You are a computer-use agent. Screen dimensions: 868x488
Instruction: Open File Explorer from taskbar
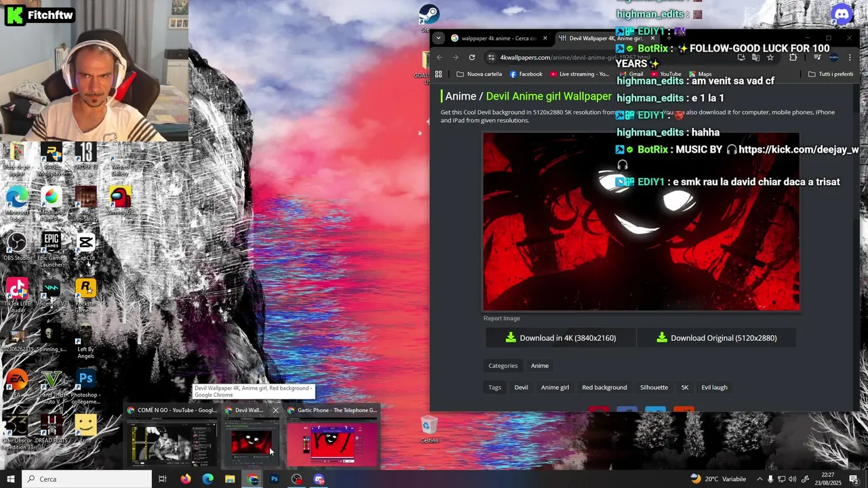point(230,479)
